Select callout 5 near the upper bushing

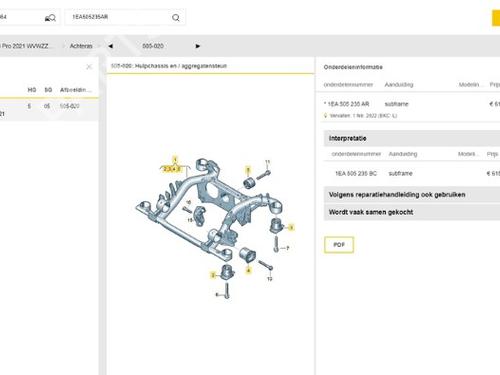point(248,170)
